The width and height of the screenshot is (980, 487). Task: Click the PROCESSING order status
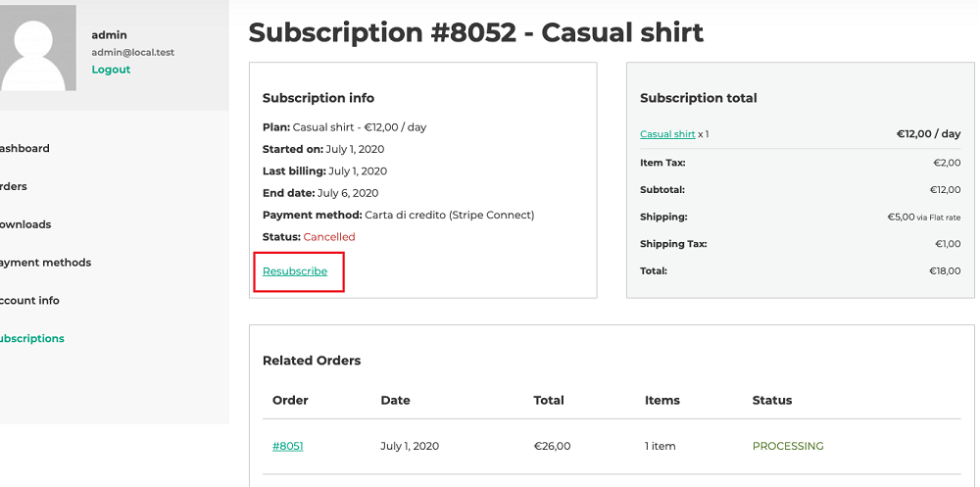tap(788, 446)
